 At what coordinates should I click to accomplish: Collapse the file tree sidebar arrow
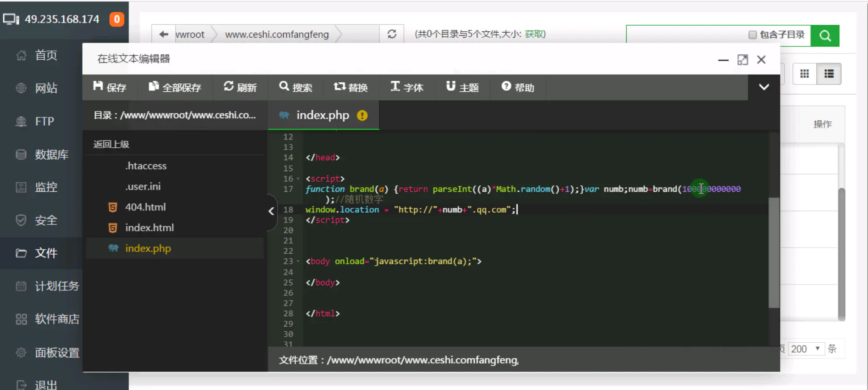pos(271,211)
